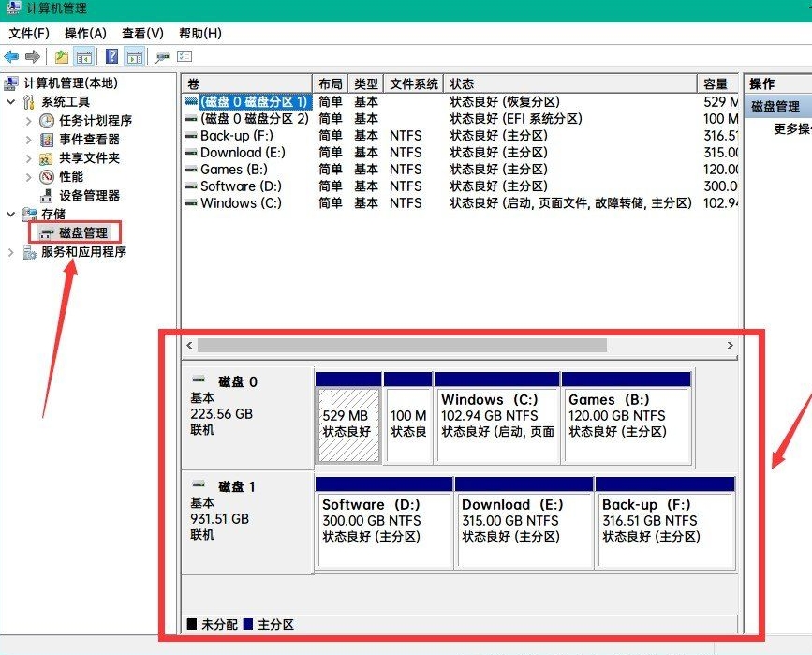This screenshot has height=655, width=812.
Task: Click the blue 主分区 legend swatch
Action: tap(248, 624)
